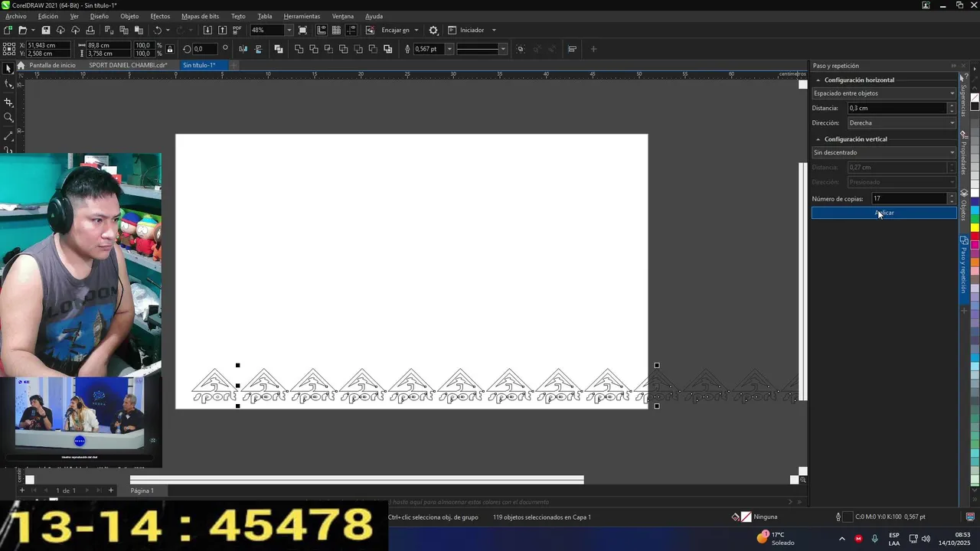Toggle the lock ratio padlock
This screenshot has width=980, height=551.
[170, 49]
